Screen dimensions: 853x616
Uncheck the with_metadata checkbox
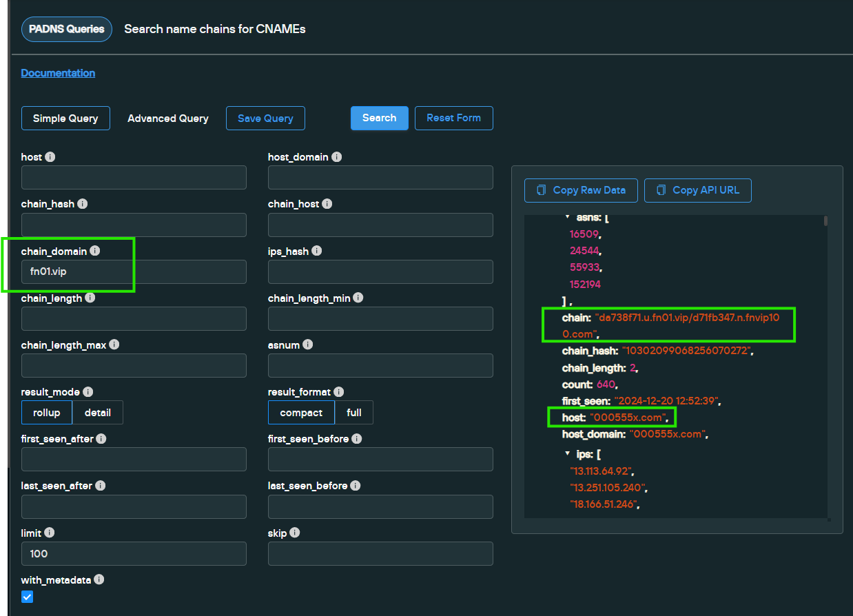(x=28, y=597)
